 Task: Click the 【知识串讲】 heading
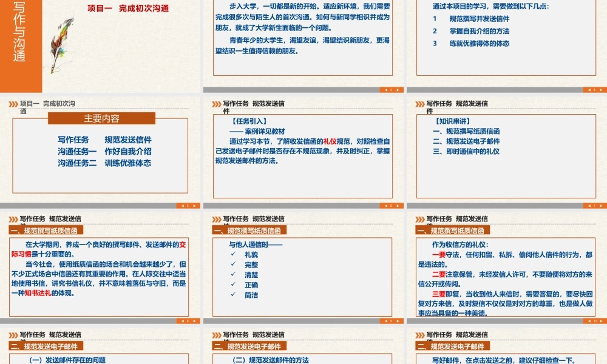(453, 121)
